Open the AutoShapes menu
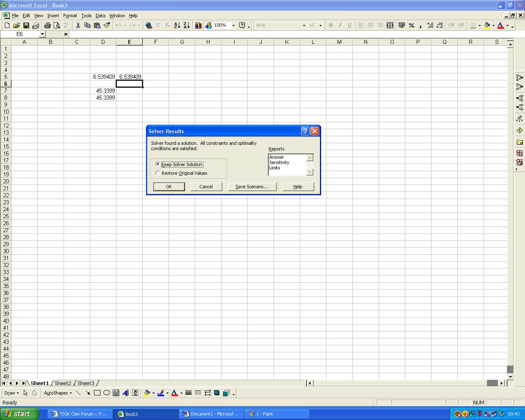 57,393
